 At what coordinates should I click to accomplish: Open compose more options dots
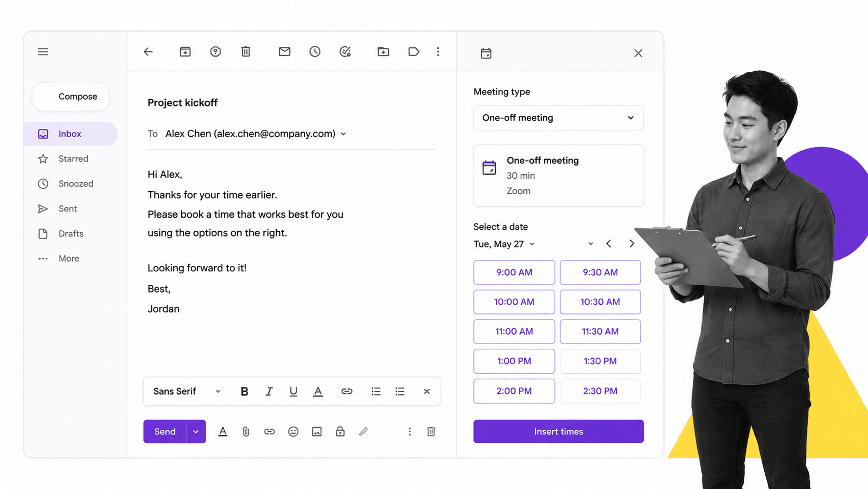[410, 431]
